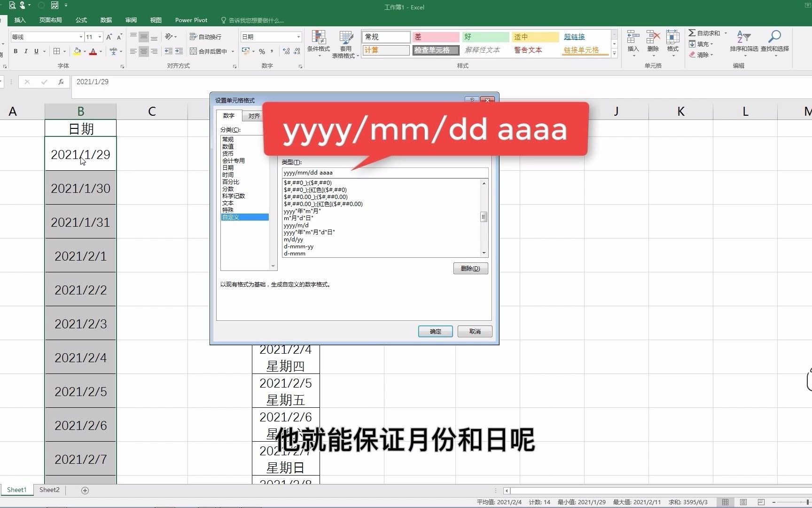The width and height of the screenshot is (812, 508).
Task: Align cell text to the left
Action: coord(133,51)
